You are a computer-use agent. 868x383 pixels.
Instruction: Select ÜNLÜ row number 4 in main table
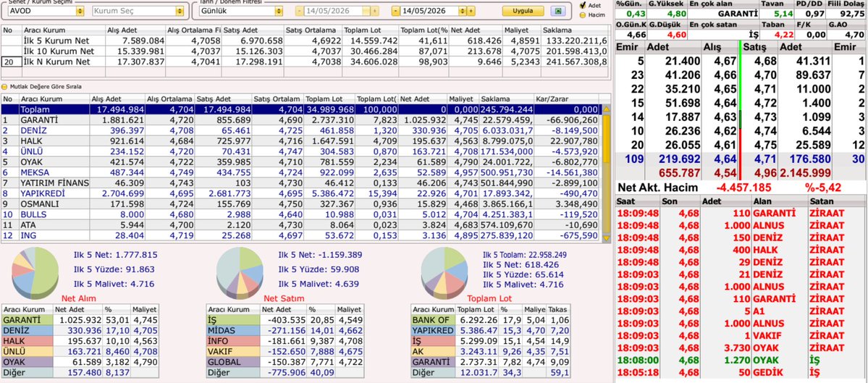coord(300,151)
